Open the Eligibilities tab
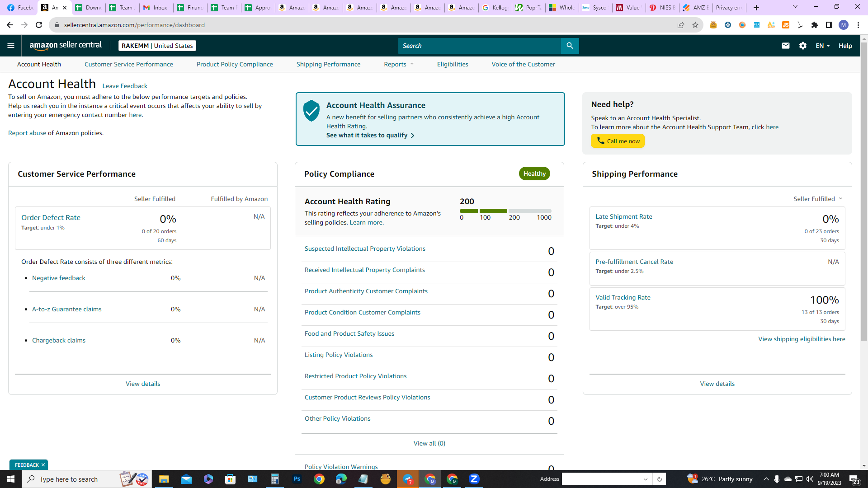 tap(453, 64)
